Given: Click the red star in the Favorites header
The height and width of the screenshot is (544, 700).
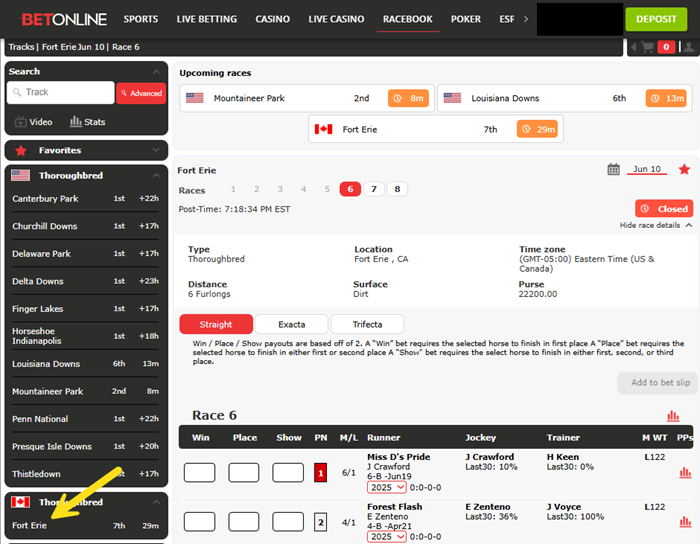Looking at the screenshot, I should [x=21, y=150].
